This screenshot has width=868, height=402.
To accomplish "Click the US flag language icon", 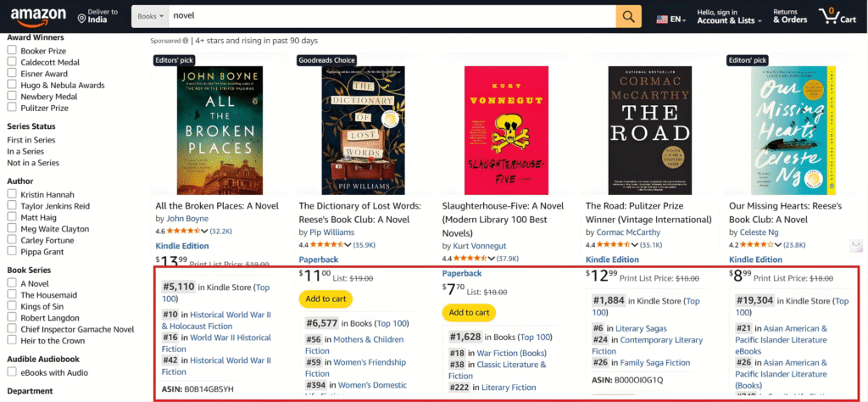I will click(661, 19).
